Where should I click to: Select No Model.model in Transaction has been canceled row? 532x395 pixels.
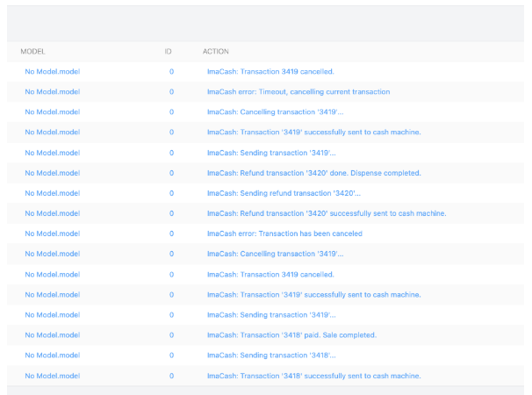(52, 233)
